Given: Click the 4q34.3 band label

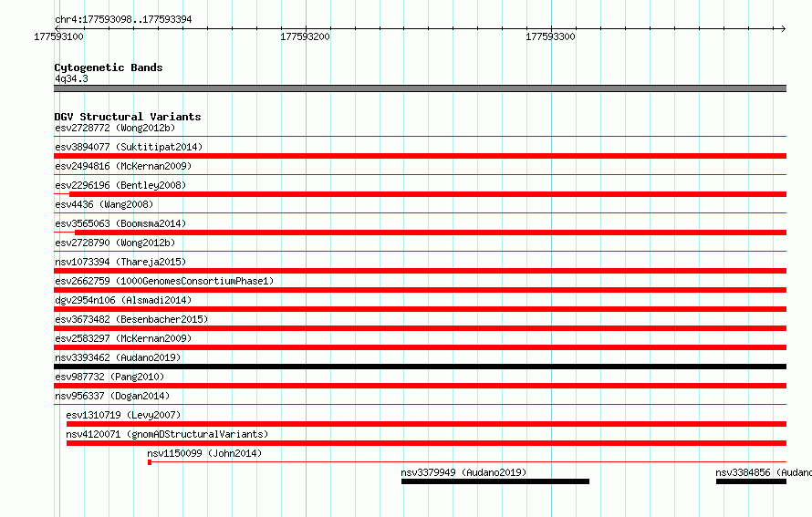Looking at the screenshot, I should click(x=71, y=78).
